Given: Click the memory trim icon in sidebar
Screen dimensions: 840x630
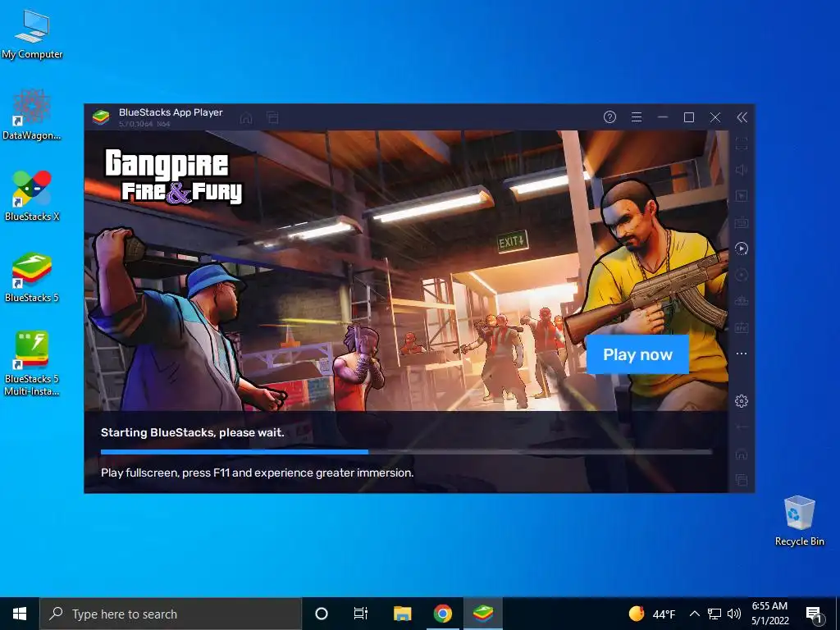Looking at the screenshot, I should pyautogui.click(x=742, y=301).
